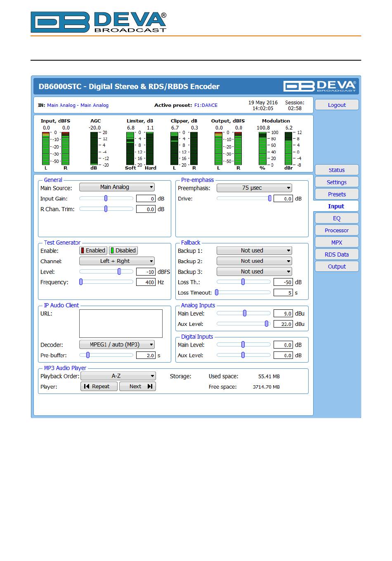Click the Pre-buffer seconds field
Screen dimensions: 392x561
coord(146,356)
